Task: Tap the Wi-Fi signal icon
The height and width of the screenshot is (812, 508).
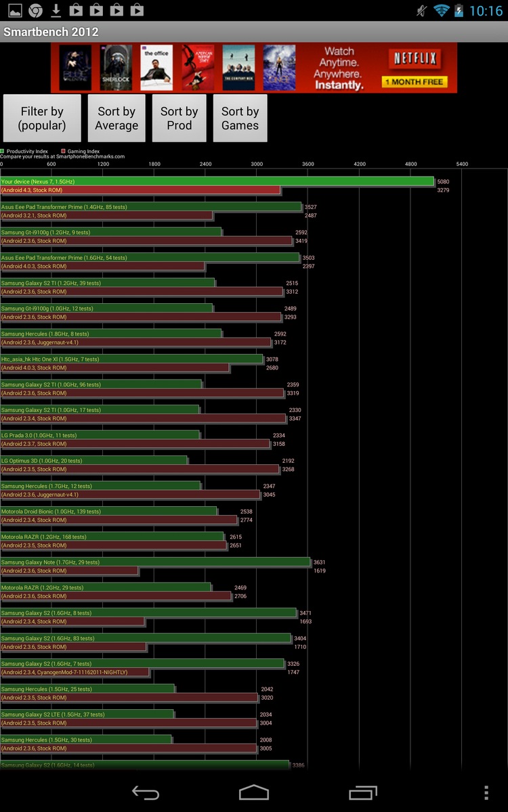Action: (x=442, y=10)
